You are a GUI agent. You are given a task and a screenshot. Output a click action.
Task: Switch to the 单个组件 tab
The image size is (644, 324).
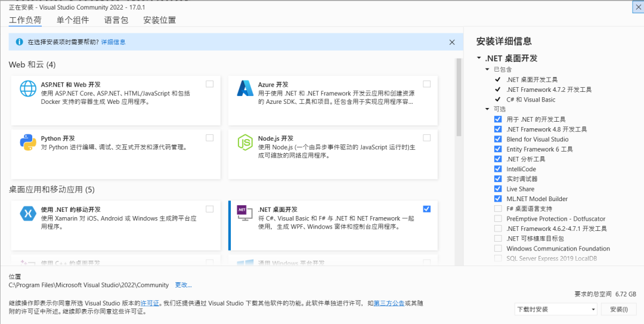(x=73, y=20)
